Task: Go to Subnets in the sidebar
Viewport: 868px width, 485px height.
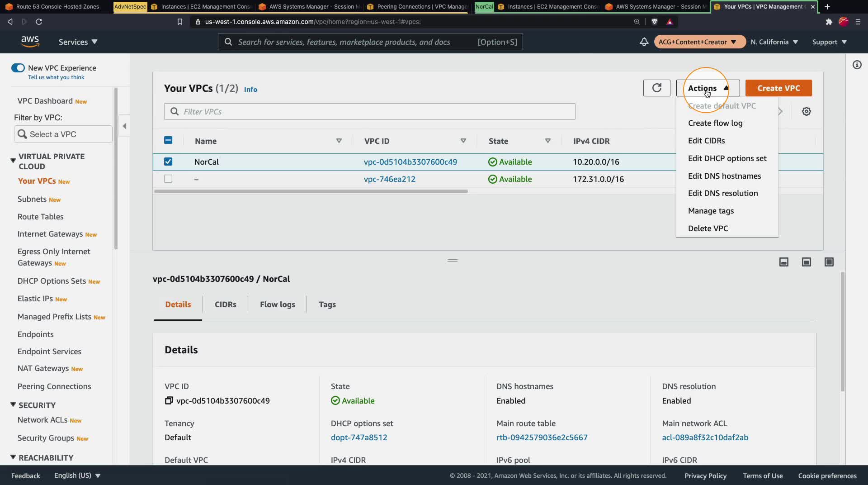Action: [x=32, y=199]
